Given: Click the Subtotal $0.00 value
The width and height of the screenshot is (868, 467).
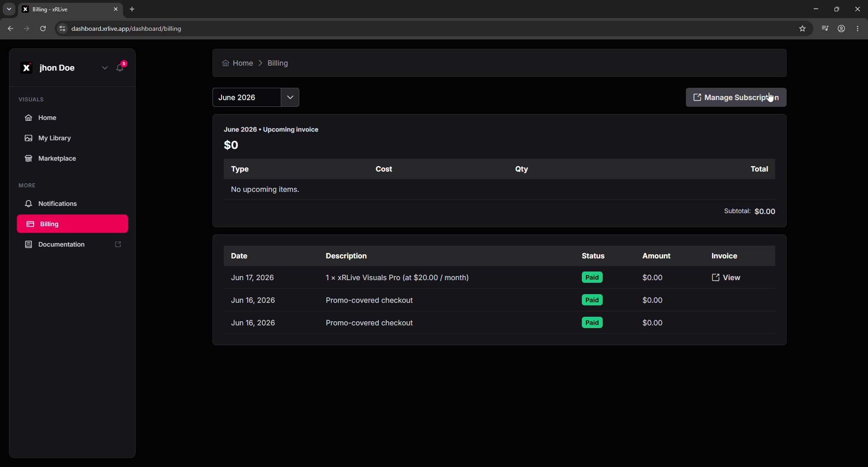Looking at the screenshot, I should click(x=765, y=211).
